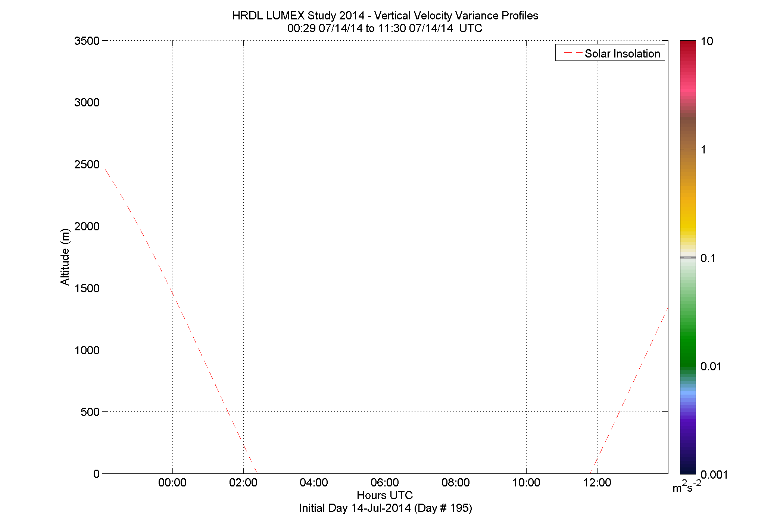
Task: Click the 00:00 time tick label
Action: pos(172,483)
